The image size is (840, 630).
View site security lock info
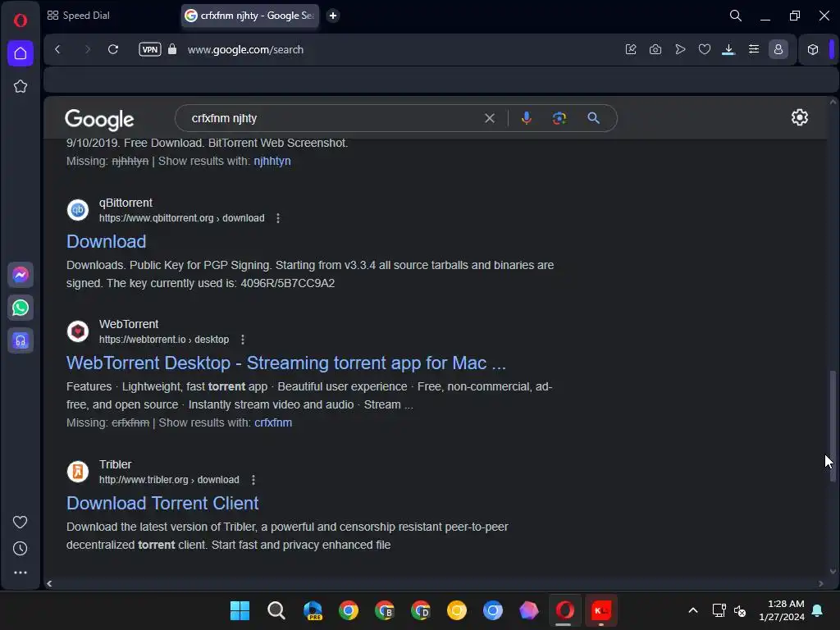coord(172,49)
